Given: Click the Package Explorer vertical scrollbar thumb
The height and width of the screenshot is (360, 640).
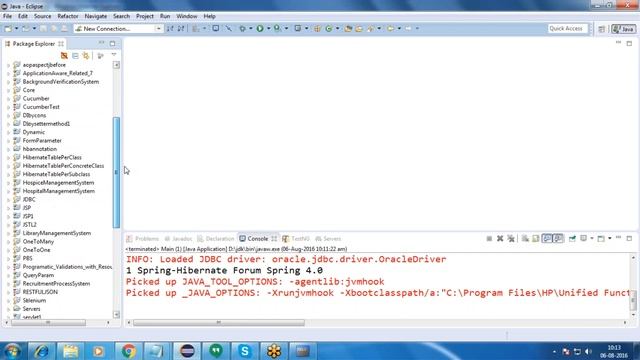Looking at the screenshot, I should point(116,172).
